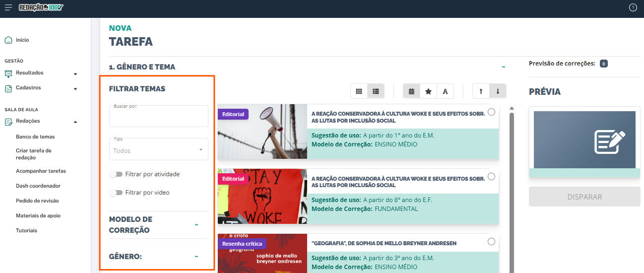The image size is (644, 273).
Task: Click the Redação 1000 logo
Action: (41, 7)
